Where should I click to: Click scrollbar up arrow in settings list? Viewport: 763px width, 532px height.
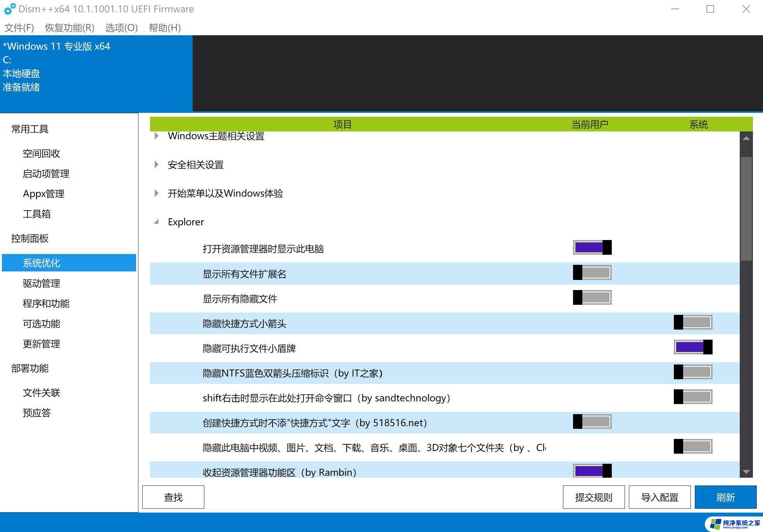point(746,138)
